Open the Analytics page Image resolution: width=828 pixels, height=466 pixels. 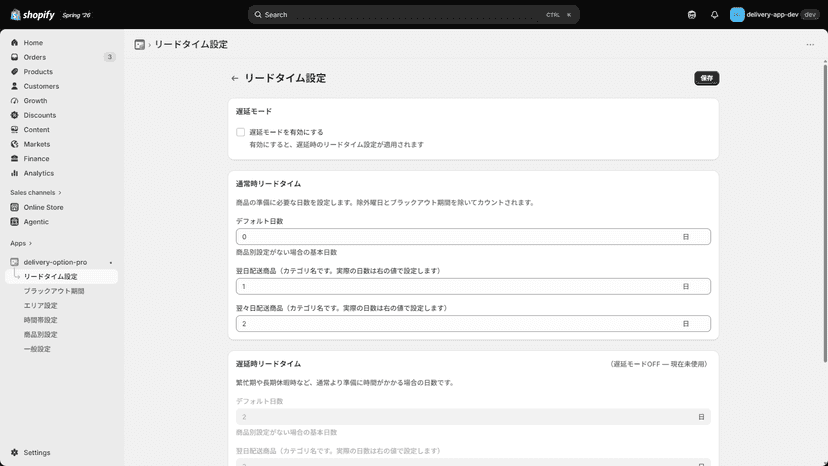(x=39, y=173)
